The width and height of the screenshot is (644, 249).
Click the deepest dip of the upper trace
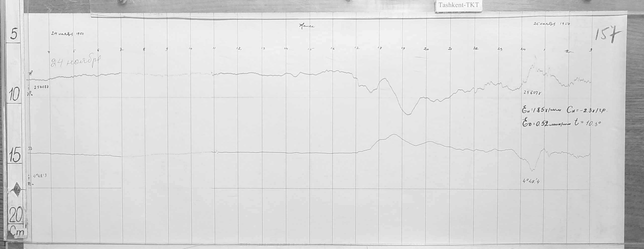click(x=408, y=114)
